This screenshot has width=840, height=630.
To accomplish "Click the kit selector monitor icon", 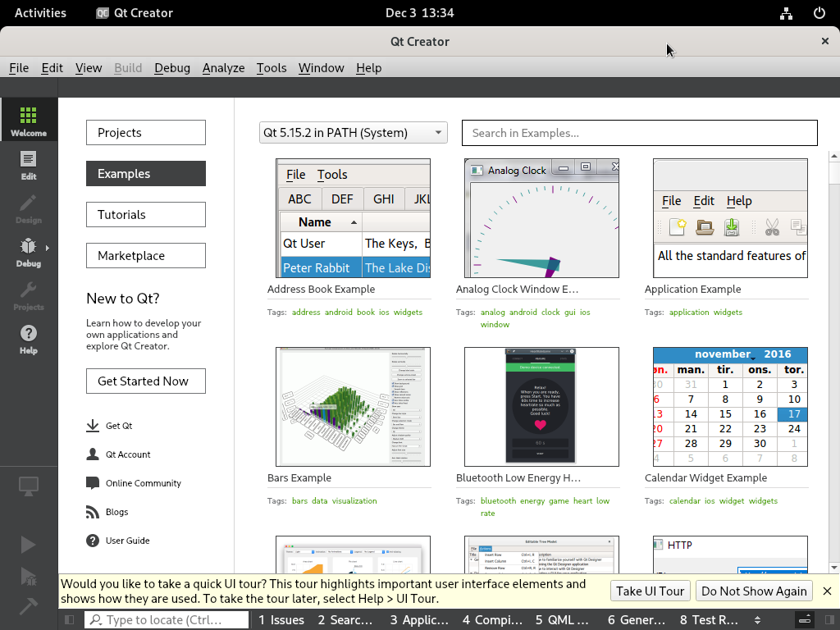I will [x=29, y=486].
